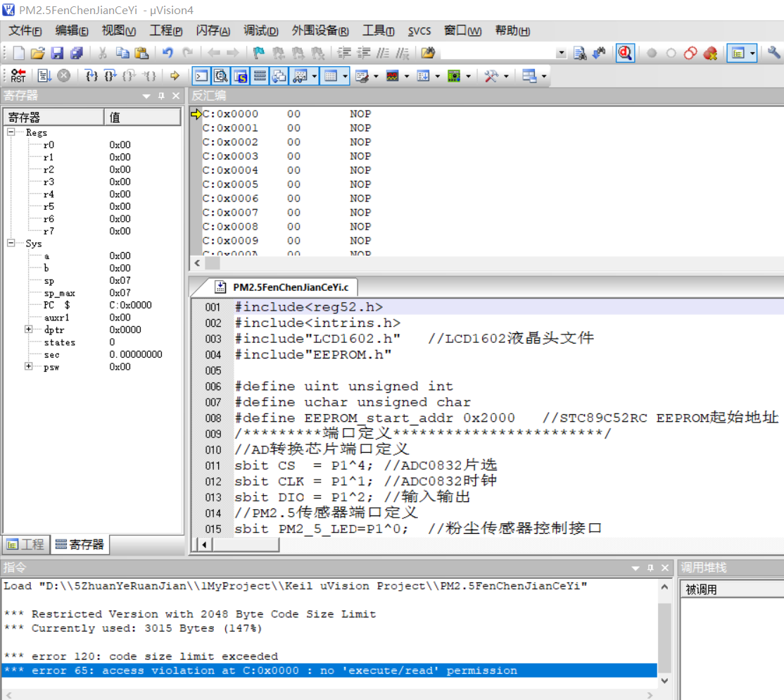Open the 闪存(A) menu

pos(213,31)
